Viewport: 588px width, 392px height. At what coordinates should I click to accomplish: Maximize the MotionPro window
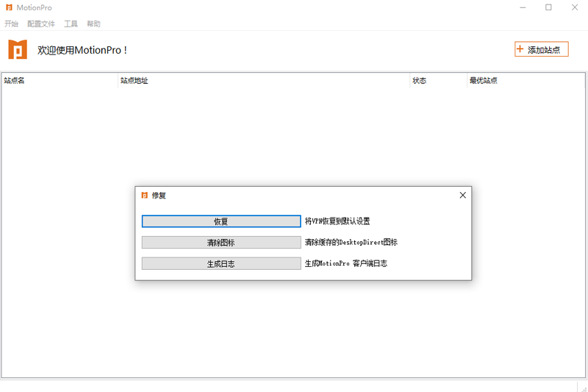(548, 7)
